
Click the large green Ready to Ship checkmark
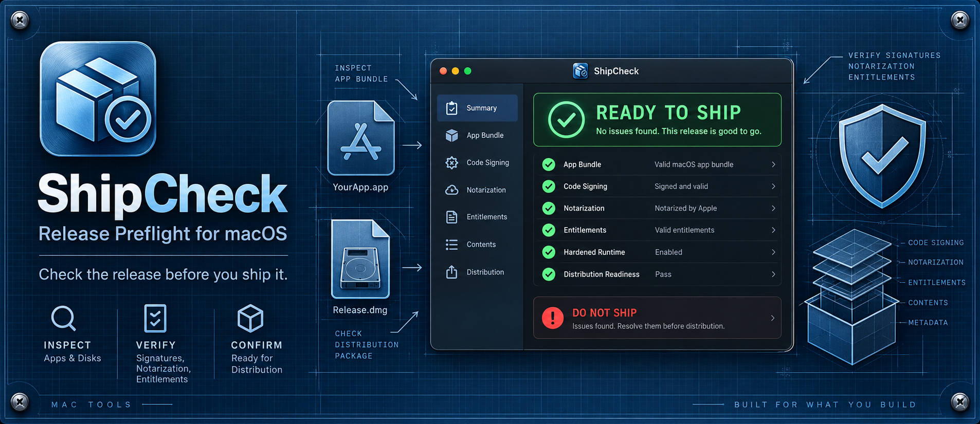point(566,120)
